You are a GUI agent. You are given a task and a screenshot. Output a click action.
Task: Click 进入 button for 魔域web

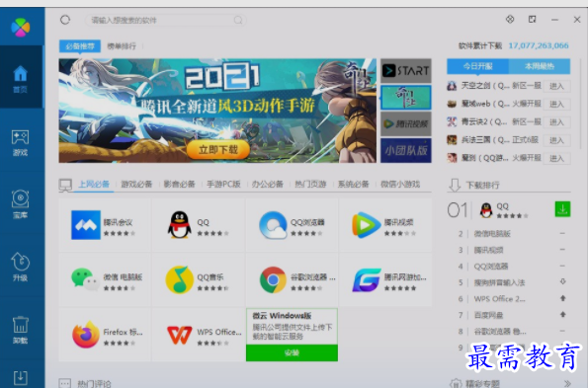(557, 104)
